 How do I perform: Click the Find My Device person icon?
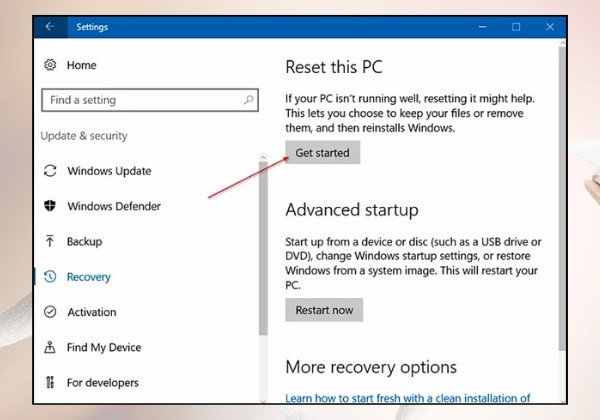click(x=50, y=347)
